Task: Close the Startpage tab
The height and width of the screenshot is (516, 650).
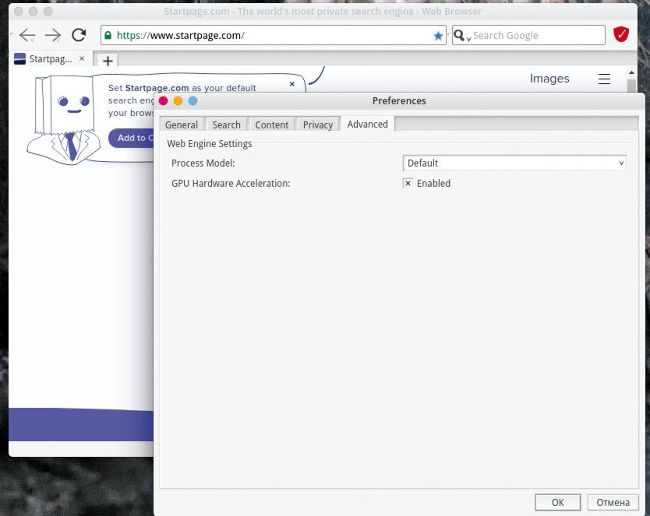Action: [82, 59]
